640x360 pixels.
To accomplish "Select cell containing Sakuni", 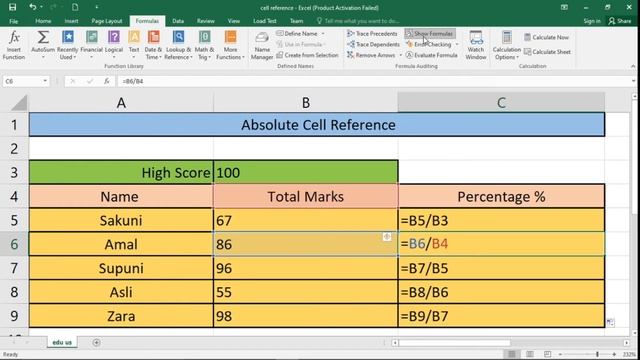I will tap(121, 220).
